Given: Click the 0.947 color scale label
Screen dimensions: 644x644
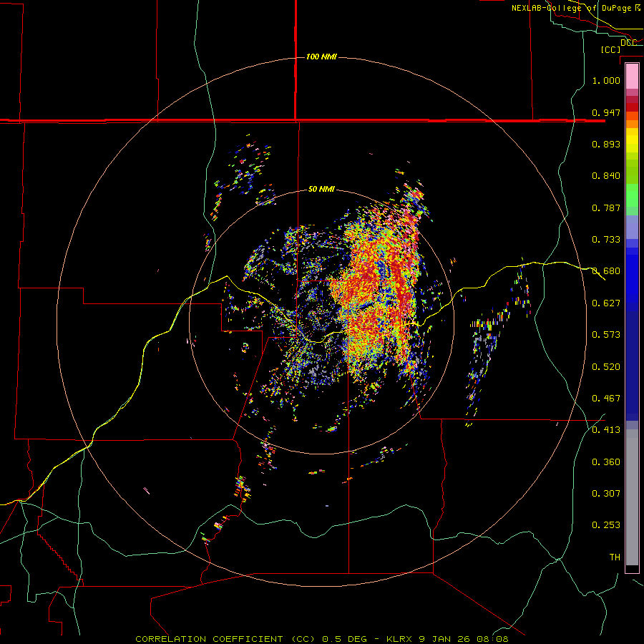Looking at the screenshot, I should pos(606,112).
